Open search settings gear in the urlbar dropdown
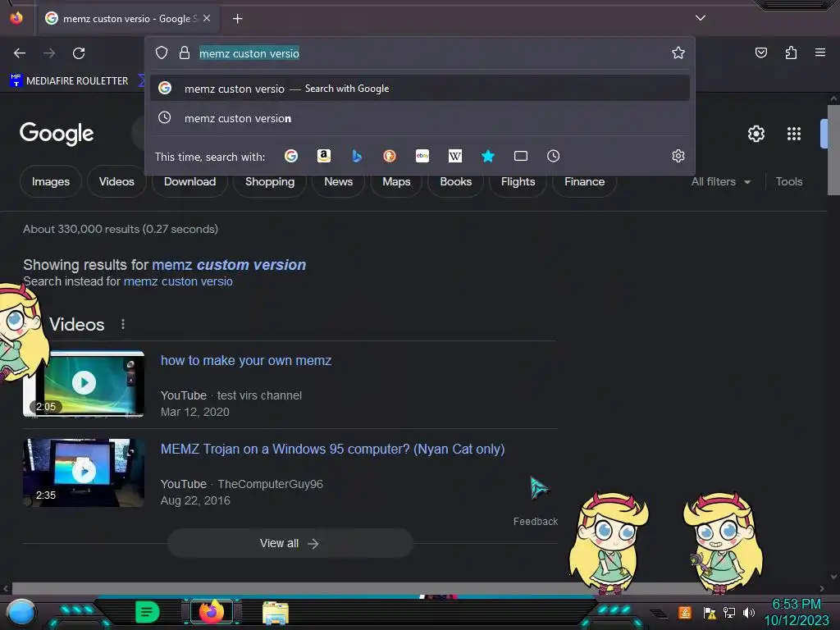The height and width of the screenshot is (630, 840). click(678, 156)
